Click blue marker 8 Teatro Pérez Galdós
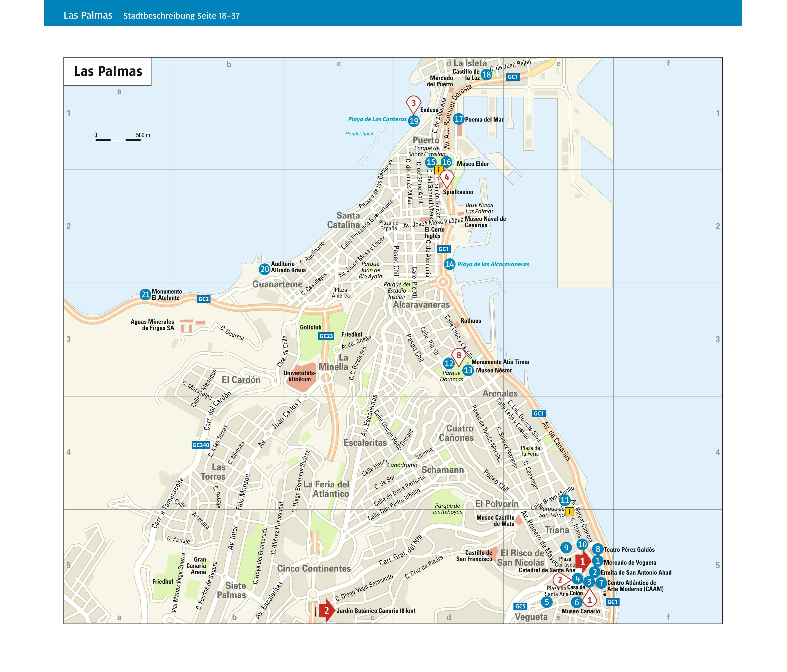This screenshot has height=672, width=787. pyautogui.click(x=597, y=549)
